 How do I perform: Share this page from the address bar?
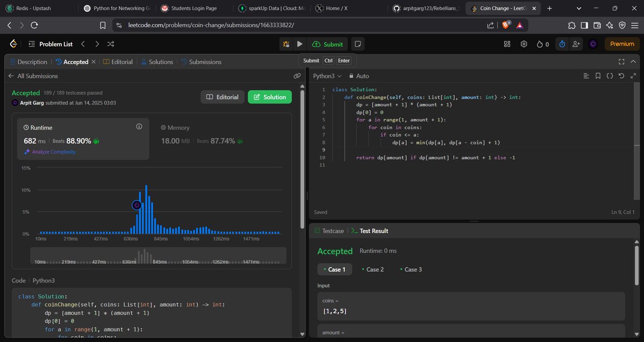[x=490, y=25]
